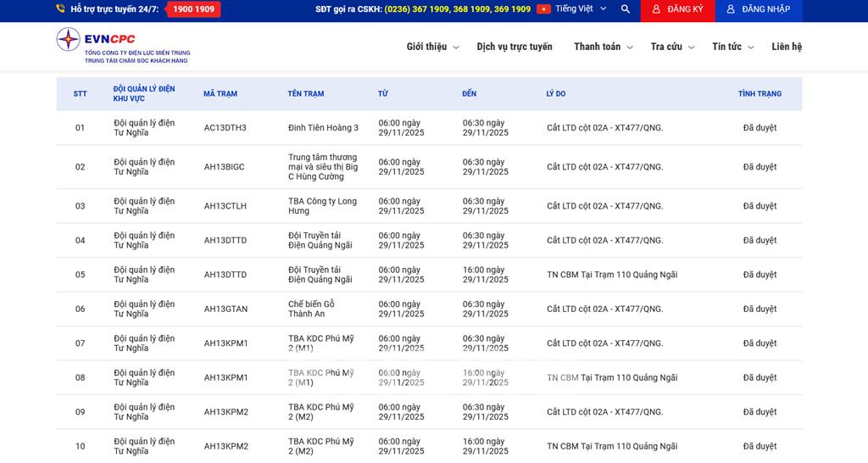Click the Tên trạm column header

click(x=305, y=94)
